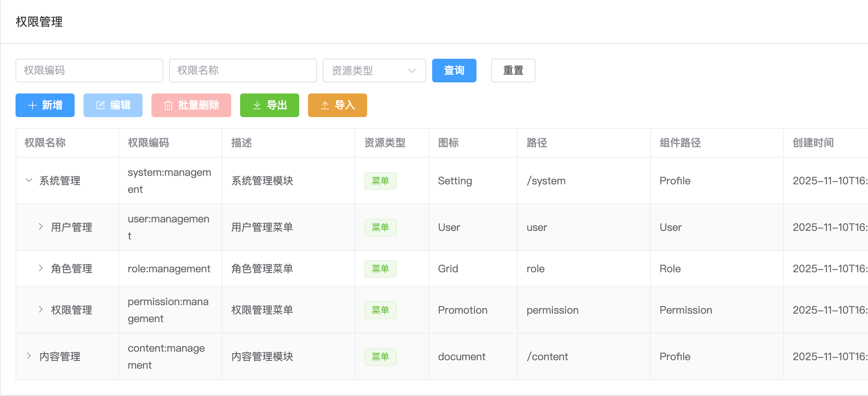The height and width of the screenshot is (396, 868).
Task: Click the download icon on 导出
Action: click(257, 106)
